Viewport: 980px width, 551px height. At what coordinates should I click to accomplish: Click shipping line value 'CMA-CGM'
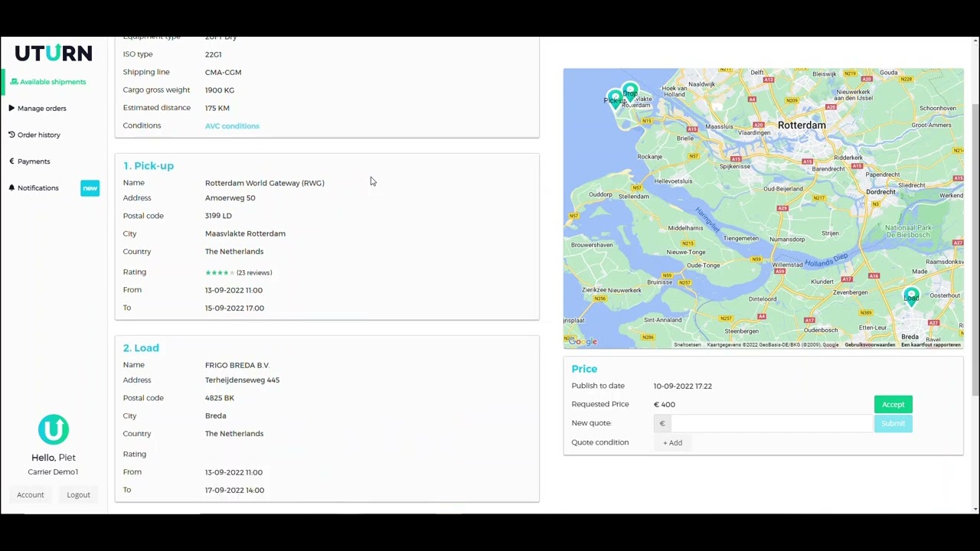[223, 73]
